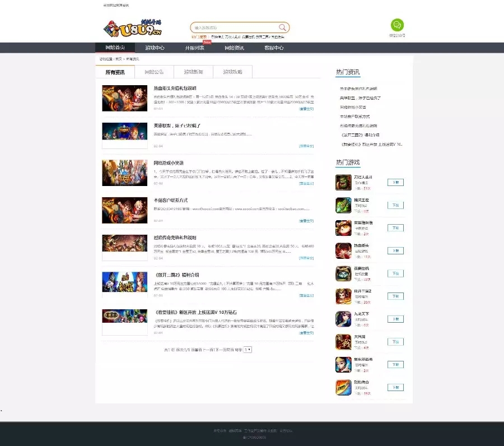Select the 所有资讯 tab
The image size is (504, 446).
point(115,72)
